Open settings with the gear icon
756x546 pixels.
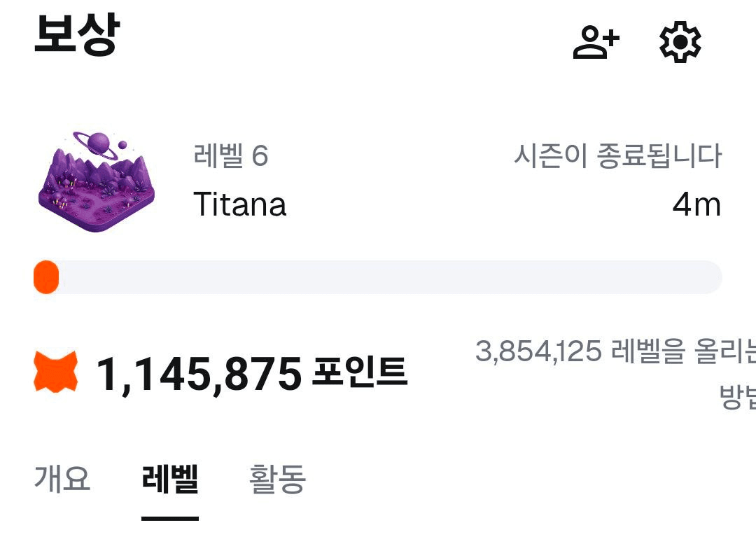coord(680,43)
